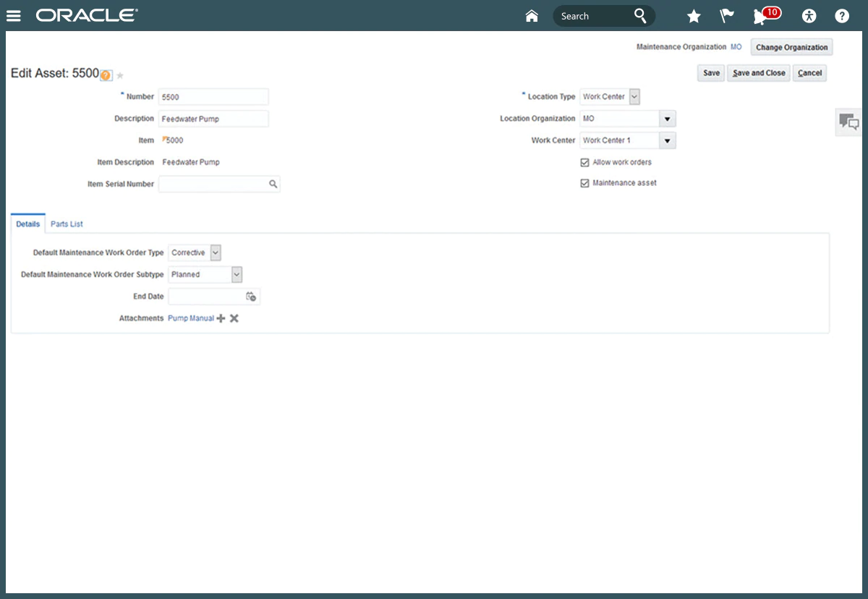Switch to the Parts List tab
The image size is (868, 599).
pos(67,224)
